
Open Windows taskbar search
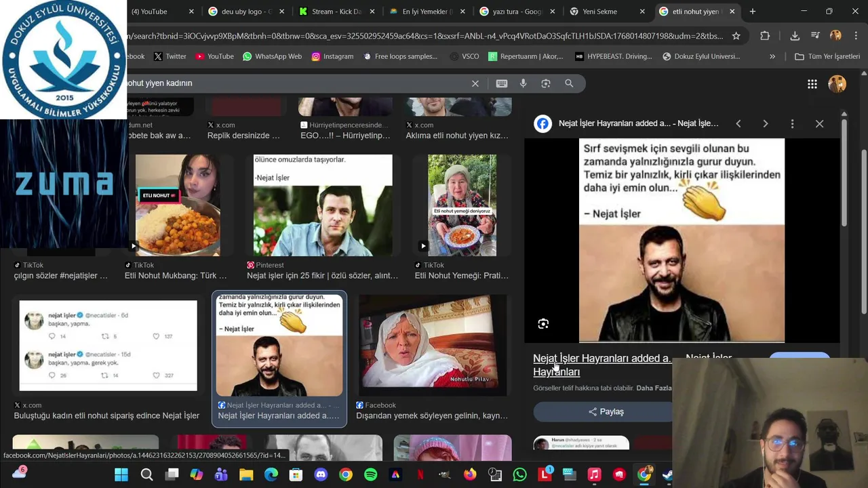146,474
